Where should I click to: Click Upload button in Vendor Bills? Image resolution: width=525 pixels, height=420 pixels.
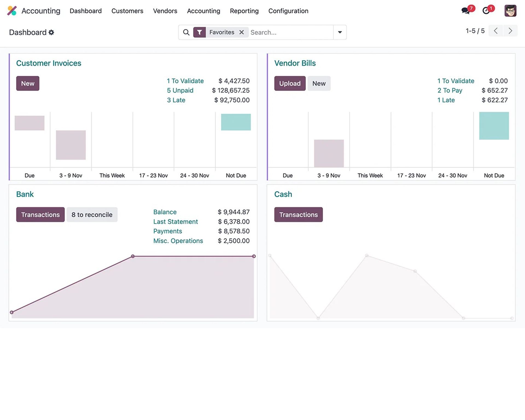(x=290, y=83)
